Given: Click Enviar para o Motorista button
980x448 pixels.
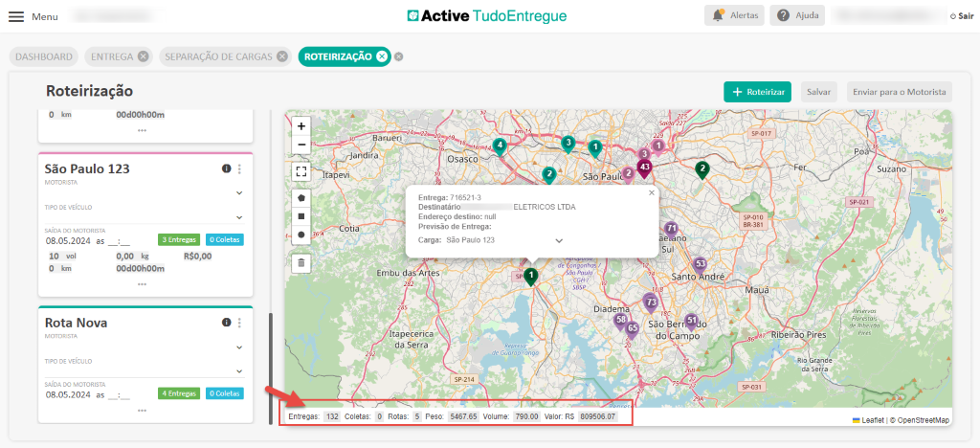Looking at the screenshot, I should [900, 92].
